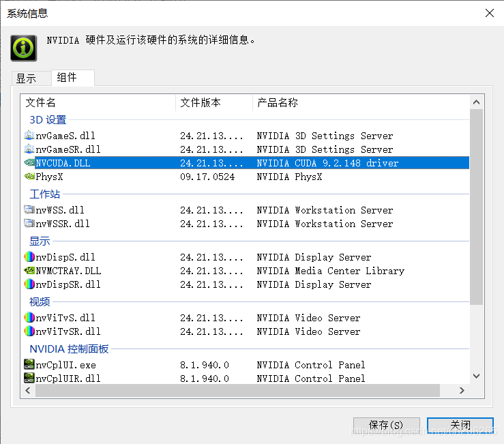Click nvGameS.dll NVIDIA 3D Settings Server
504x444 pixels.
(325, 136)
